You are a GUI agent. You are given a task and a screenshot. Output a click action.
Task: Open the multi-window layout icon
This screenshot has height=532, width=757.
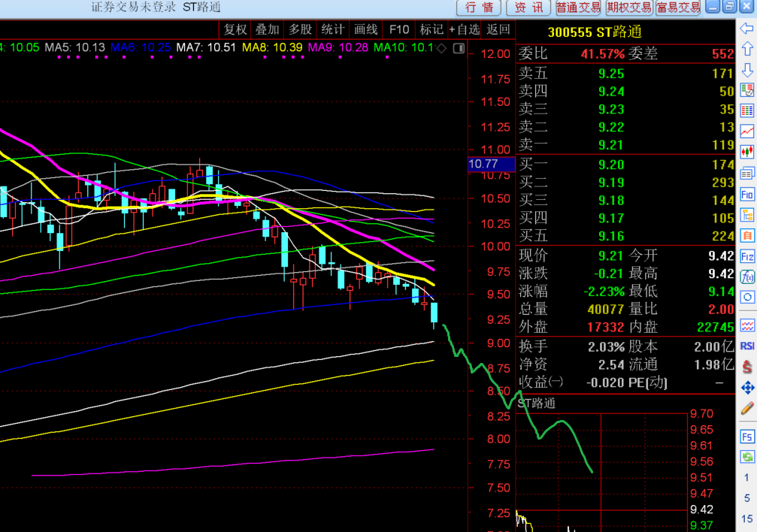click(747, 174)
